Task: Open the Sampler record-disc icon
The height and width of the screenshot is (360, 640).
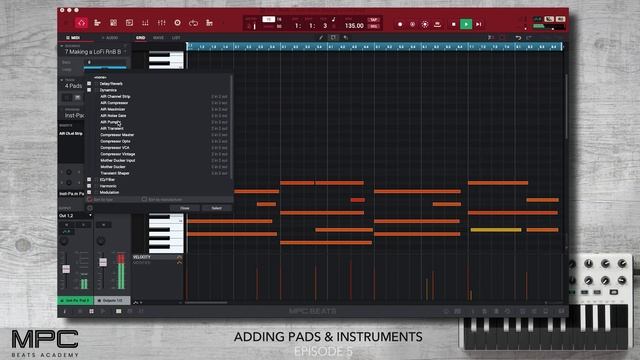Action: tap(178, 23)
